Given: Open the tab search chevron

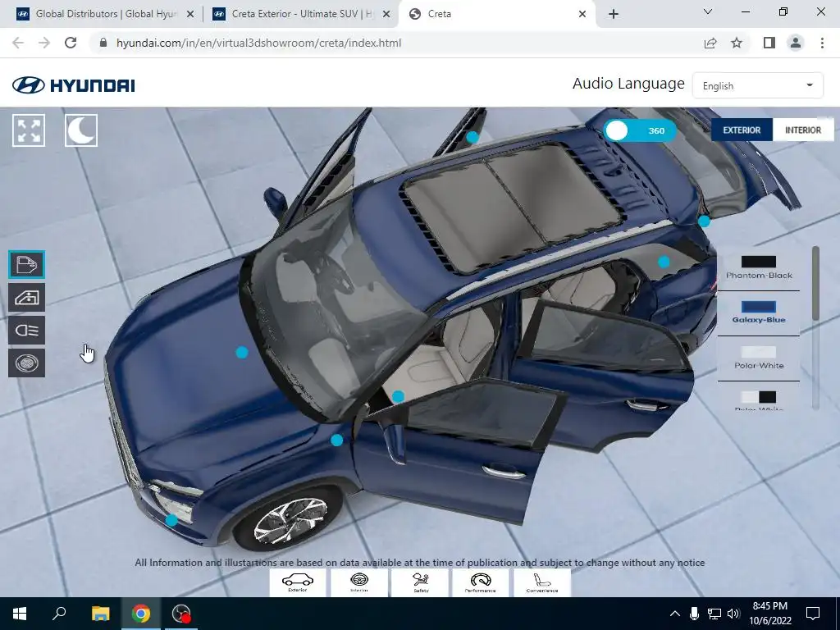Looking at the screenshot, I should [x=708, y=11].
